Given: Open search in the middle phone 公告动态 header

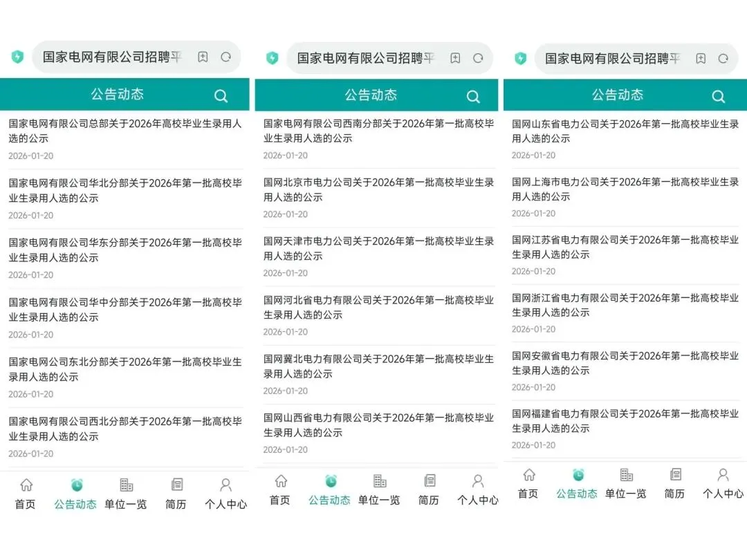Looking at the screenshot, I should pos(473,97).
